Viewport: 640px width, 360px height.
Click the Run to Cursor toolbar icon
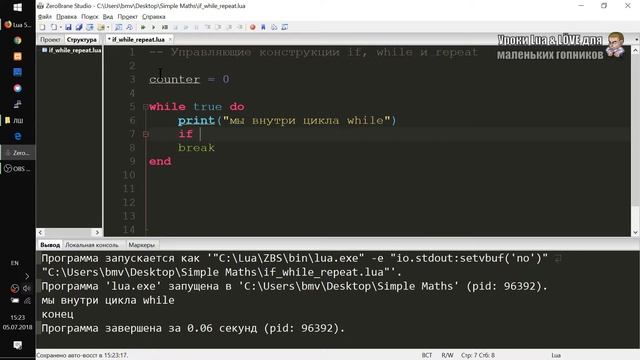click(x=240, y=27)
